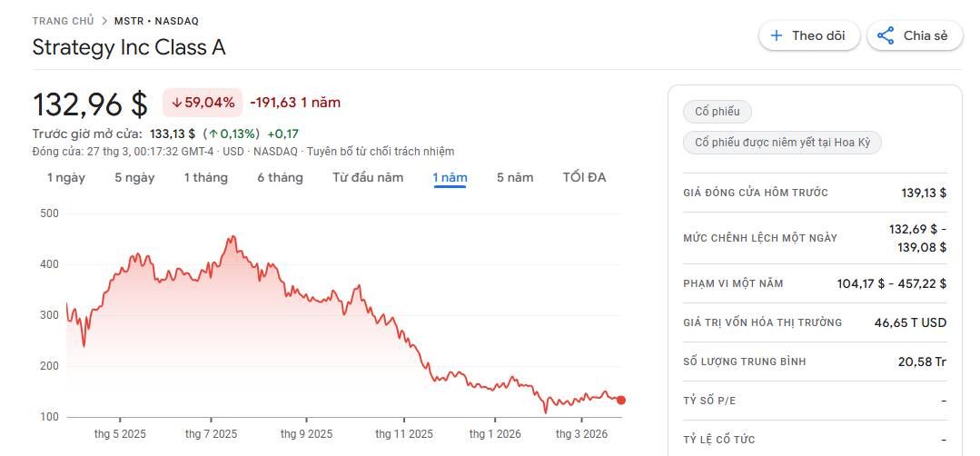Click the breadcrumb chevron after TRANG CHỦ
Screen dimensions: 980x456
(104, 21)
